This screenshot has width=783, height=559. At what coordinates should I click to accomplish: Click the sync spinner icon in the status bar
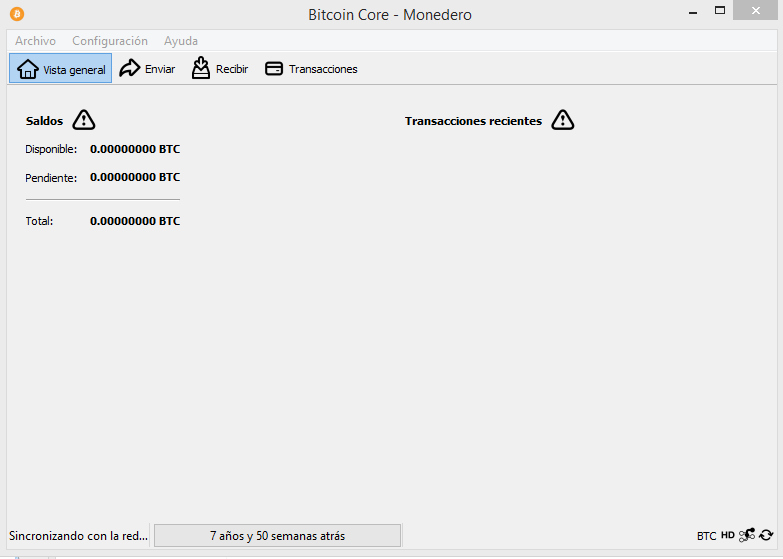[766, 536]
